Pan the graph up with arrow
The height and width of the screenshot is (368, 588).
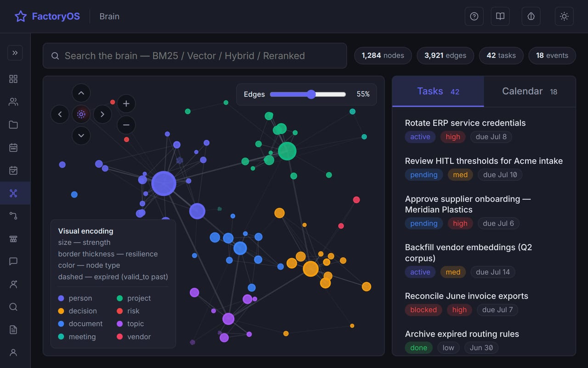click(x=81, y=93)
